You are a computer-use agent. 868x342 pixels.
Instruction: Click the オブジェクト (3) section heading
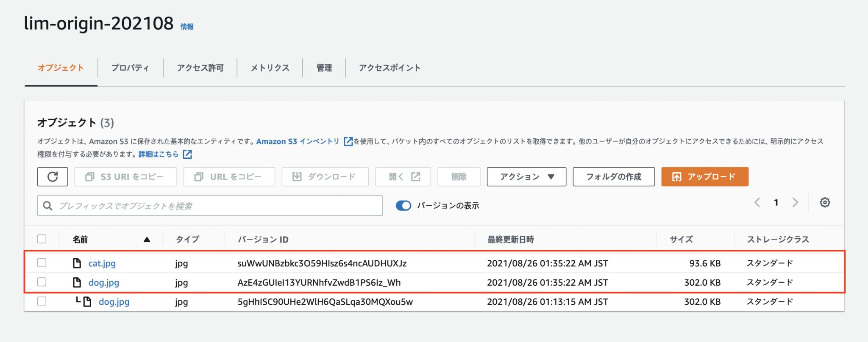point(76,123)
